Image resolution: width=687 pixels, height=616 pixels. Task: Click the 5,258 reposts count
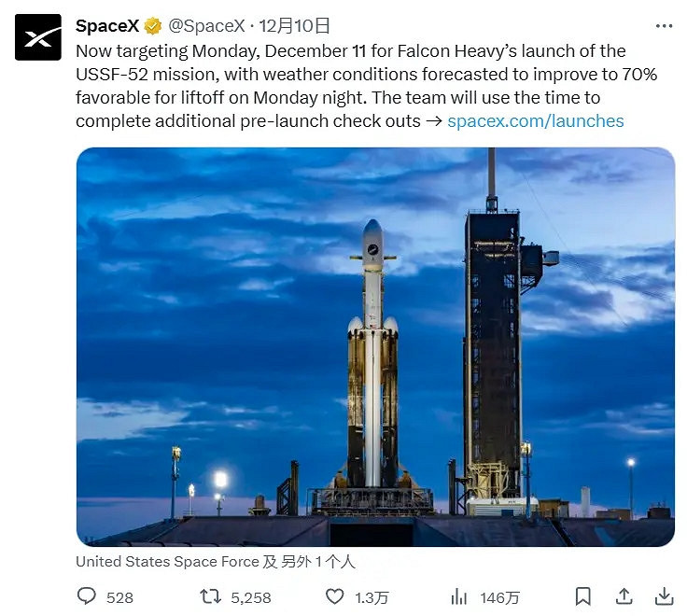250,597
